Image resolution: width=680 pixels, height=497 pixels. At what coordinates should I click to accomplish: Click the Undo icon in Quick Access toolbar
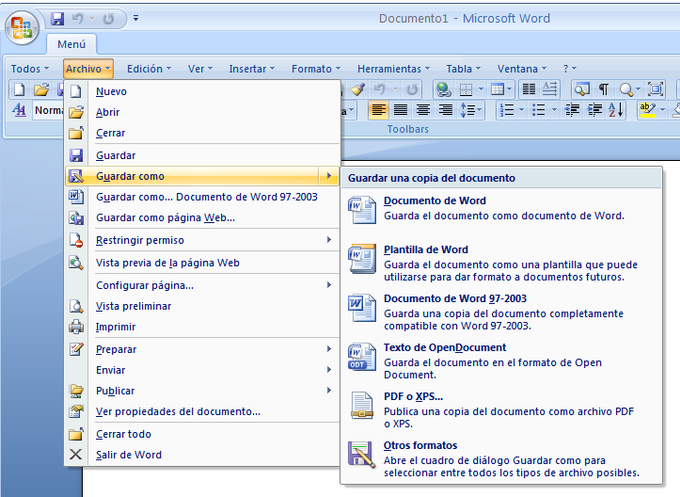78,19
